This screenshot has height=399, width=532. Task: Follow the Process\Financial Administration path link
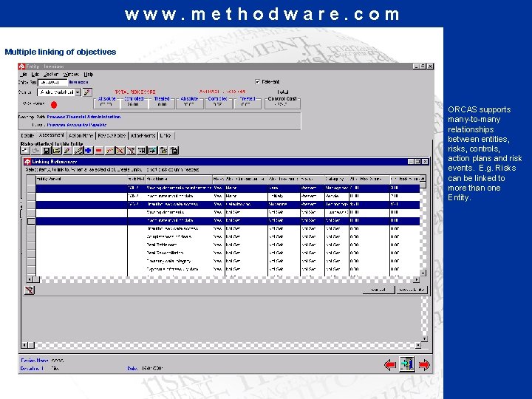[83, 117]
